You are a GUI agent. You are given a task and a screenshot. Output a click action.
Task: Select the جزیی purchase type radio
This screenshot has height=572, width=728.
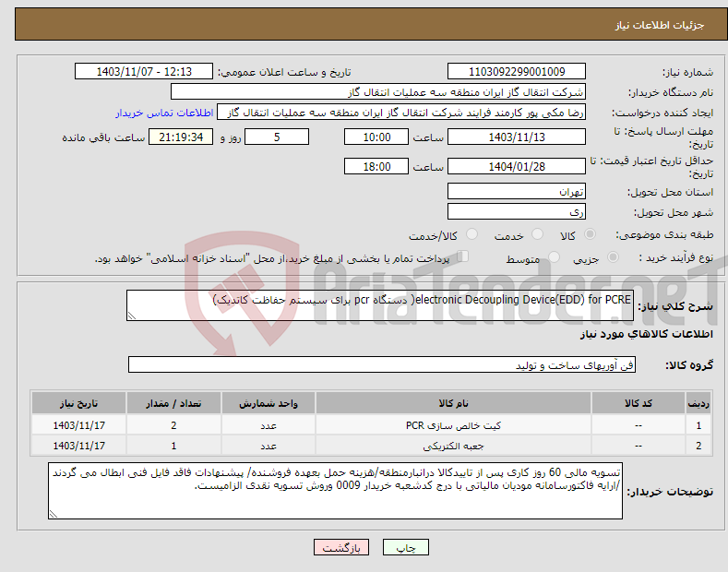[613, 256]
